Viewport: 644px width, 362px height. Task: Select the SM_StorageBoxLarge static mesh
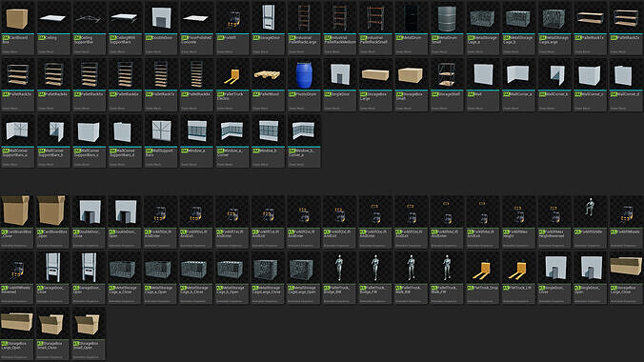click(375, 85)
